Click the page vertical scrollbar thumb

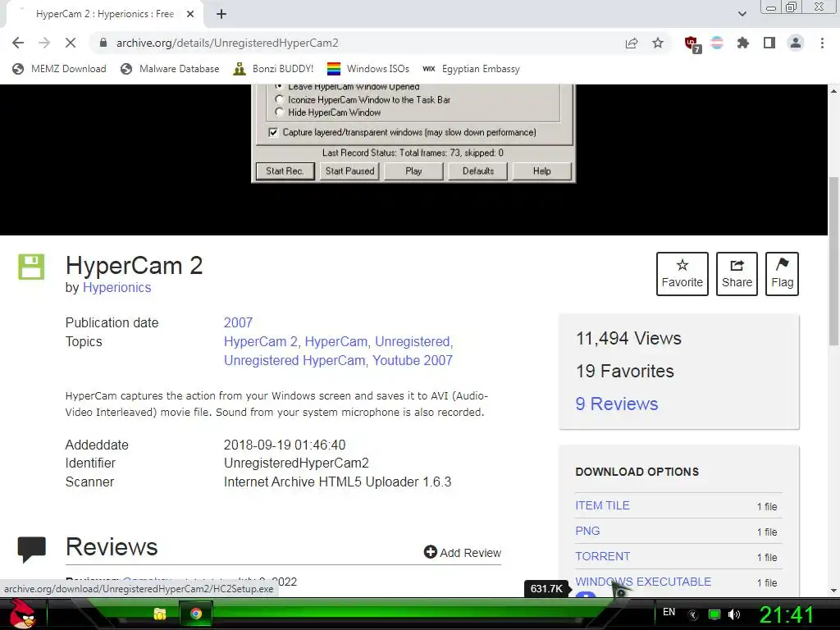click(x=833, y=262)
